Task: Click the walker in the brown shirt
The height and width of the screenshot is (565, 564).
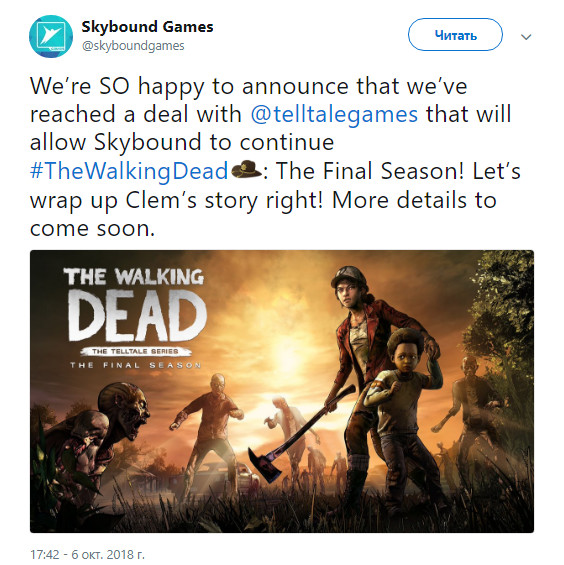Action: point(211,429)
